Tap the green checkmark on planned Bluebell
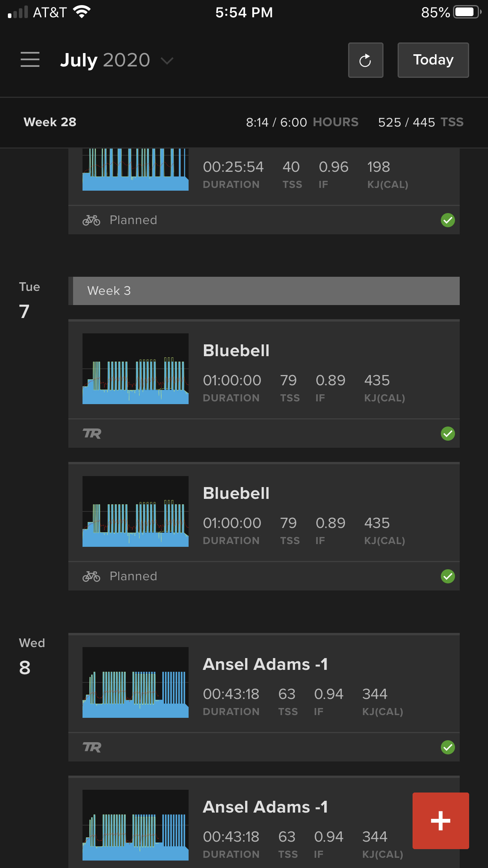This screenshot has height=868, width=488. pos(448,576)
